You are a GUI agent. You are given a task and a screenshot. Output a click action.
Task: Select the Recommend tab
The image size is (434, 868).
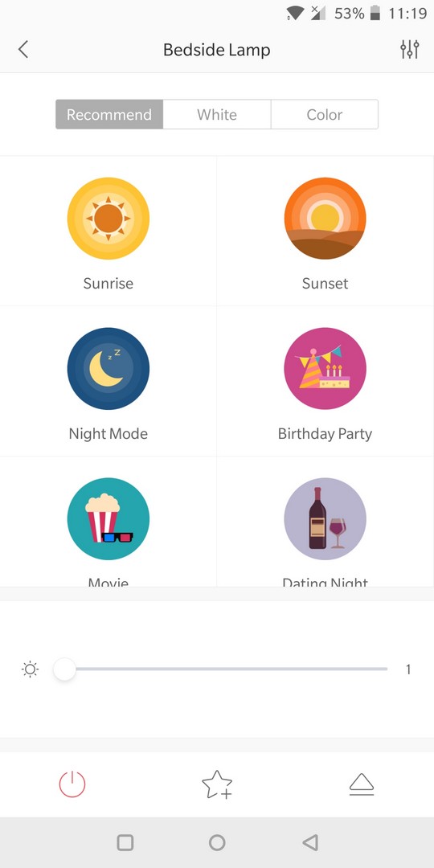(109, 115)
